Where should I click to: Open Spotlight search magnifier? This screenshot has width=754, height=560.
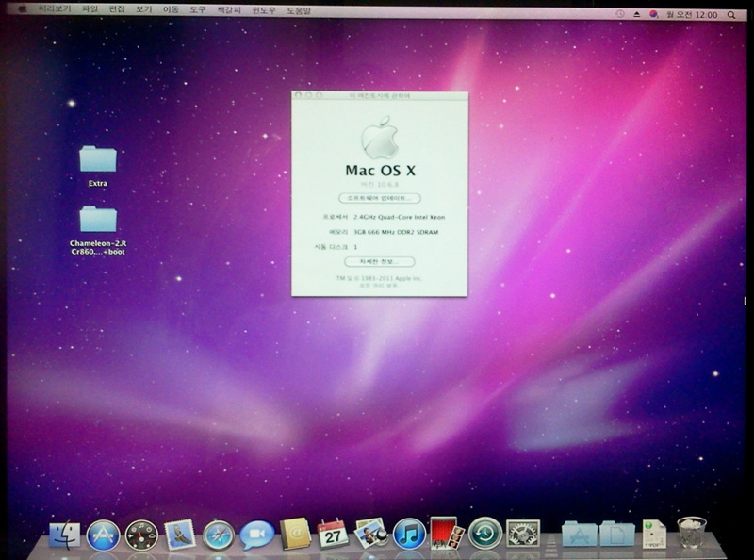click(731, 15)
